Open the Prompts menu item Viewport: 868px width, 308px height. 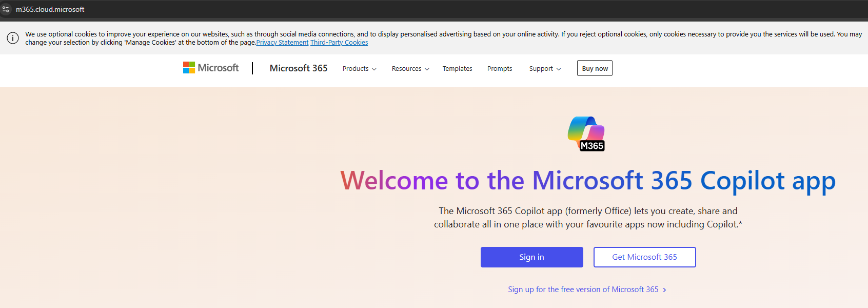click(500, 68)
